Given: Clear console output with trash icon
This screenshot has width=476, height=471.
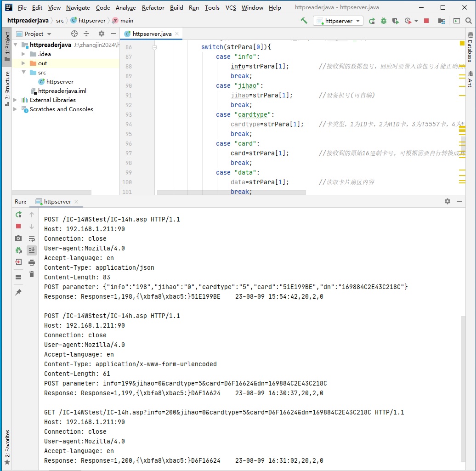Looking at the screenshot, I should point(32,274).
